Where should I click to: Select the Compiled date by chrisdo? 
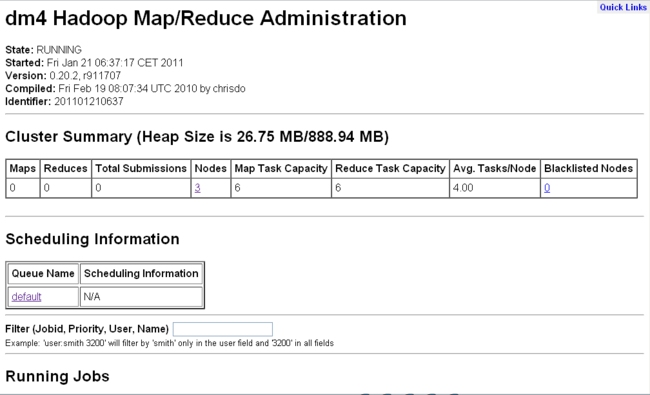(x=152, y=88)
